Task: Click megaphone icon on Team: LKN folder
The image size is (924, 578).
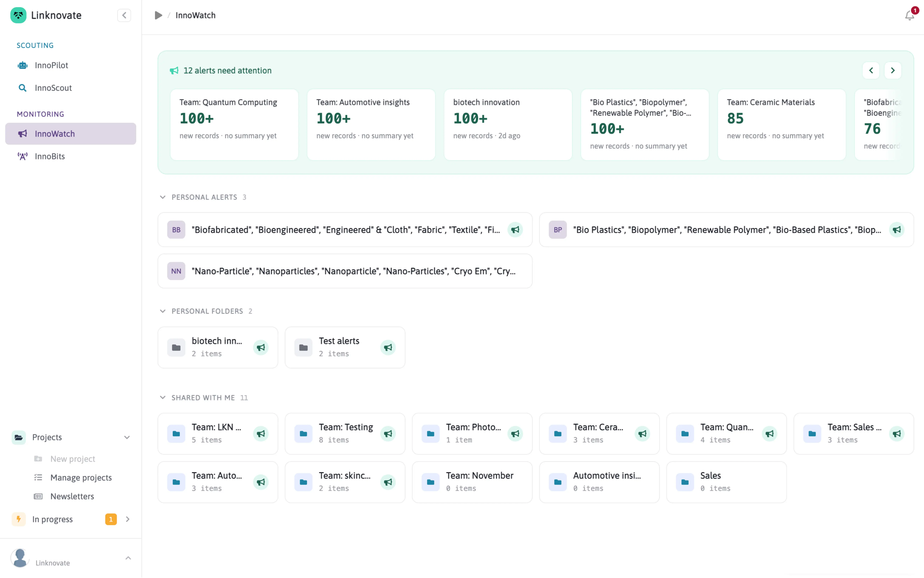Action: (x=261, y=434)
